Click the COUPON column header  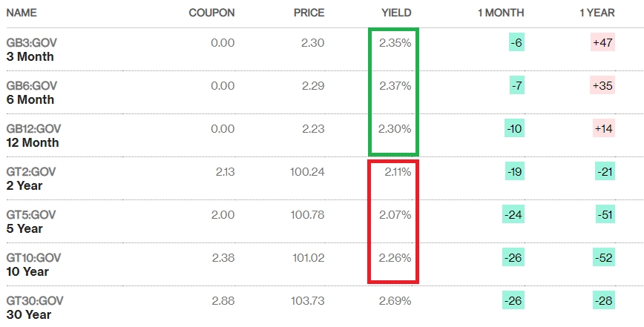click(x=211, y=13)
